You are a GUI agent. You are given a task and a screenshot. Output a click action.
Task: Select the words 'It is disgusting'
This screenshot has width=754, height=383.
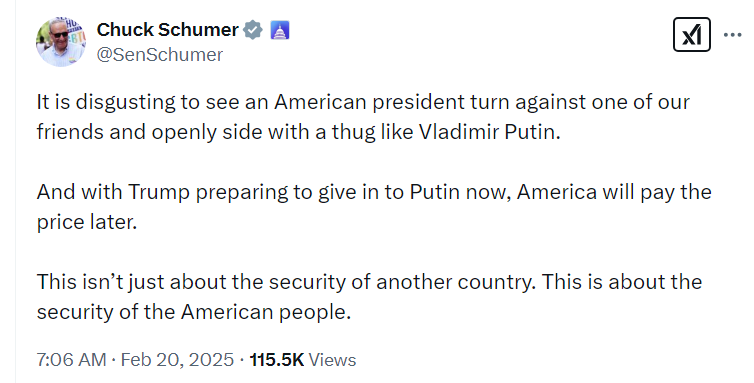point(106,102)
